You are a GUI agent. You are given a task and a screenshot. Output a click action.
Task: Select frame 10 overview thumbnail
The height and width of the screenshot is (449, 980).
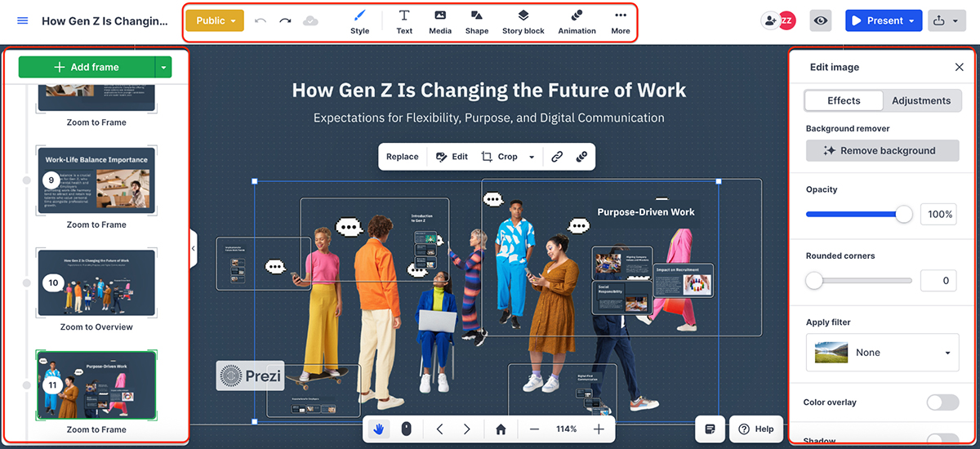tap(96, 282)
